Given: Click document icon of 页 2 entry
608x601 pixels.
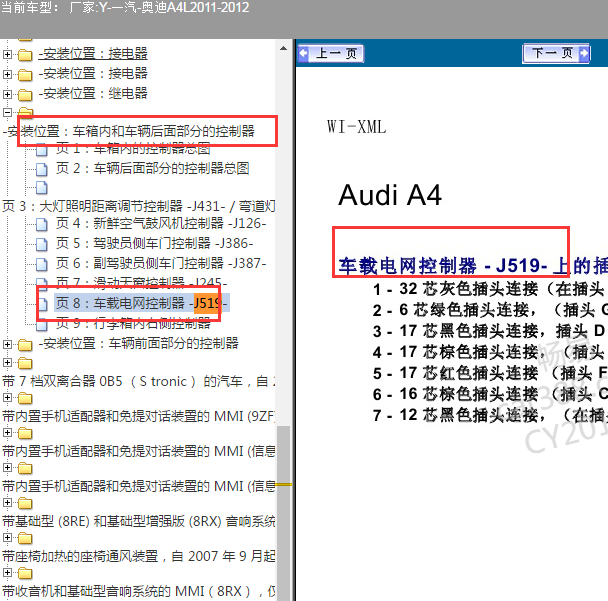Looking at the screenshot, I should [x=41, y=169].
